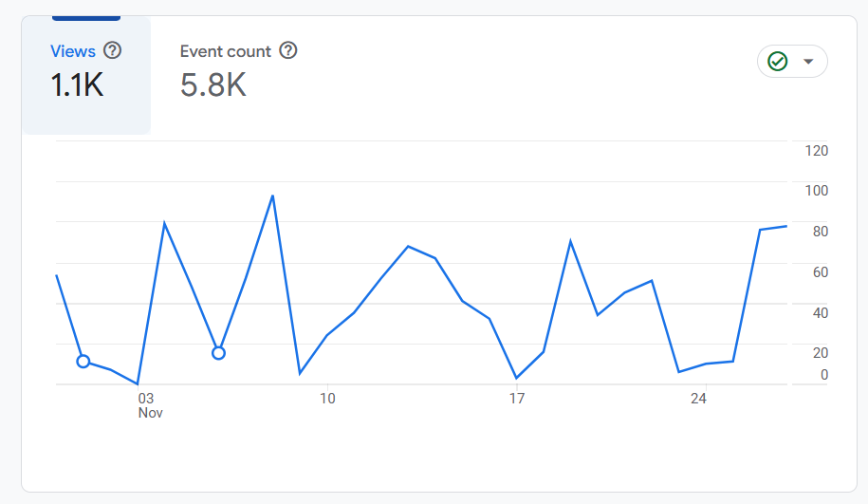Open the Views help question-mark icon
This screenshot has height=504, width=868.
(112, 51)
